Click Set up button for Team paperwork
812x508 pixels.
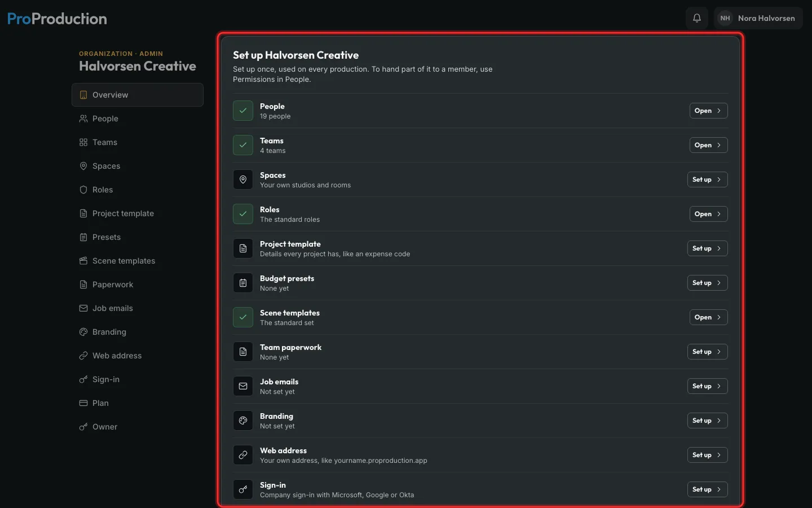point(707,352)
